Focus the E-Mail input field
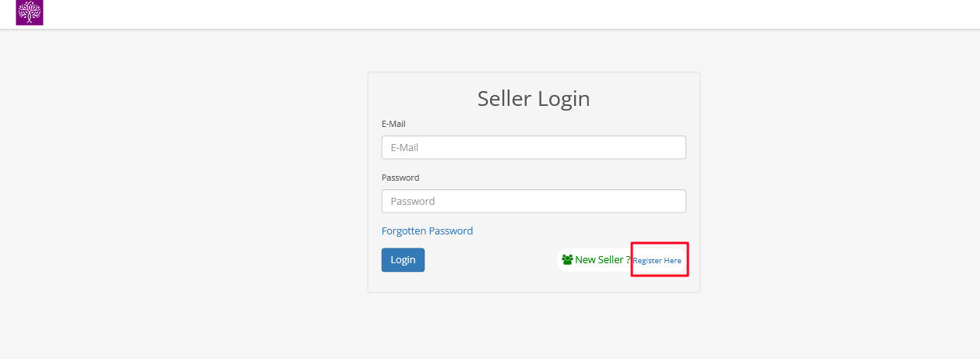The width and height of the screenshot is (980, 359). click(534, 147)
